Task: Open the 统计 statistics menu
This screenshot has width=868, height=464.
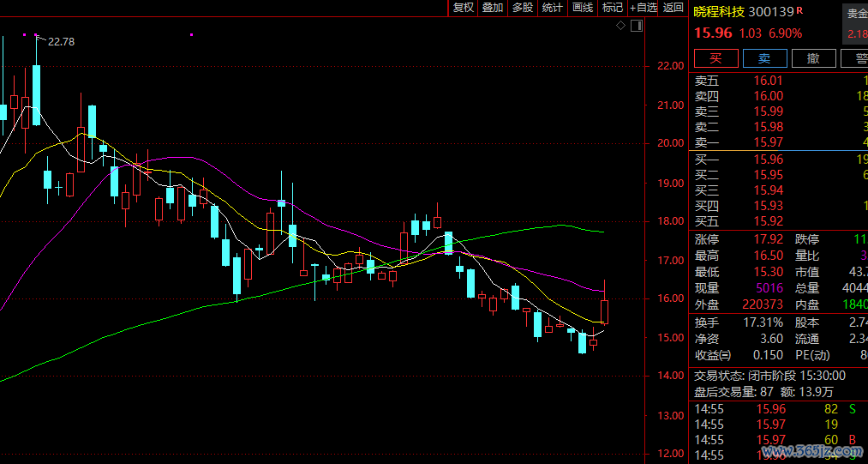Action: 553,7
